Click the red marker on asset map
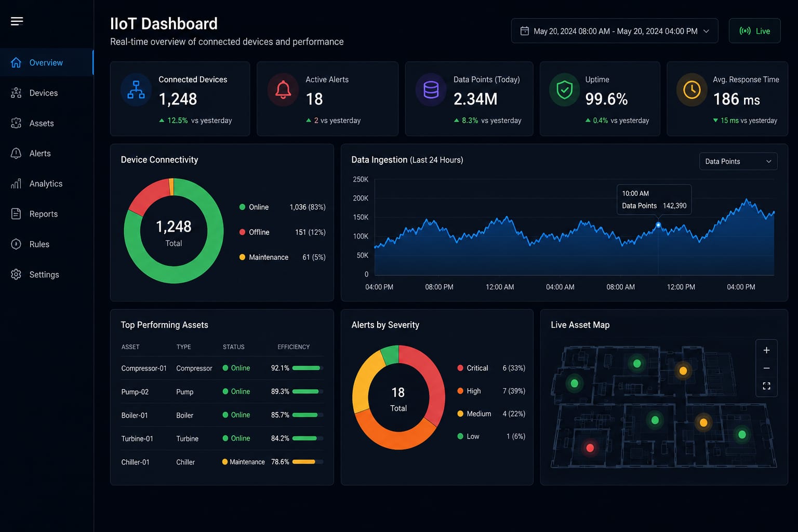Image resolution: width=798 pixels, height=532 pixels. click(x=590, y=448)
